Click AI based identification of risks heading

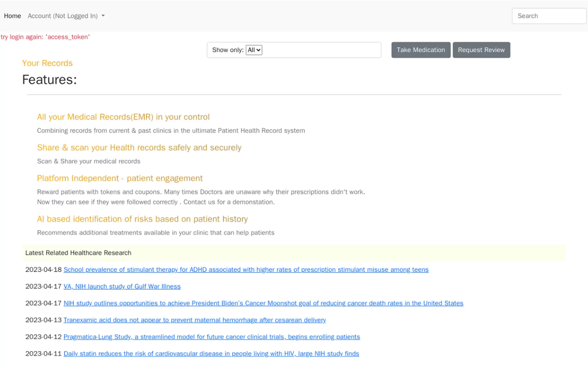click(142, 219)
